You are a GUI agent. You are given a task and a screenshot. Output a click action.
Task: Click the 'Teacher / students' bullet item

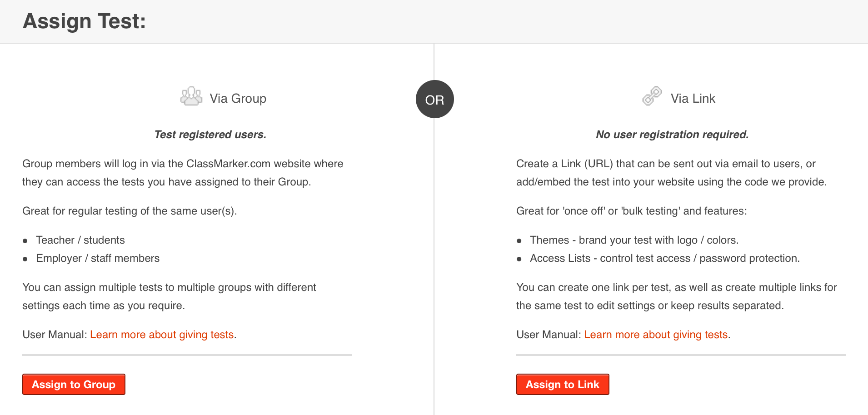click(80, 240)
